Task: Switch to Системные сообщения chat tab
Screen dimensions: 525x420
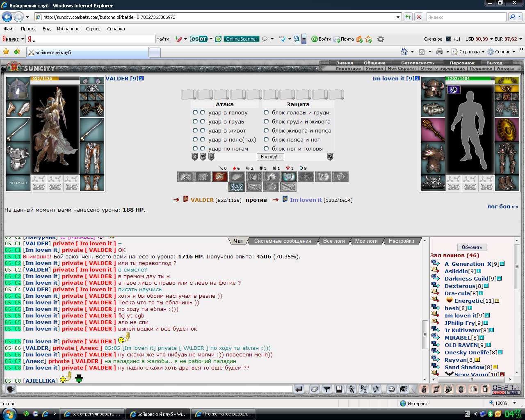Action: coord(283,241)
